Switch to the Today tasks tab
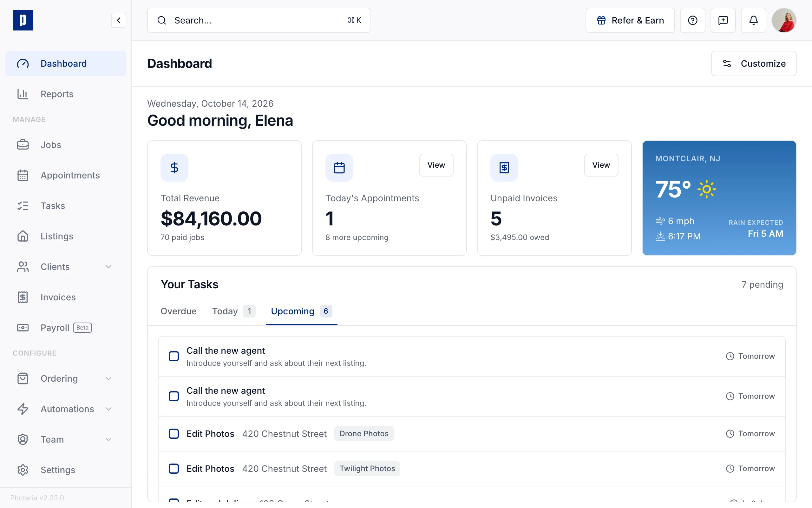The width and height of the screenshot is (812, 508). point(233,311)
